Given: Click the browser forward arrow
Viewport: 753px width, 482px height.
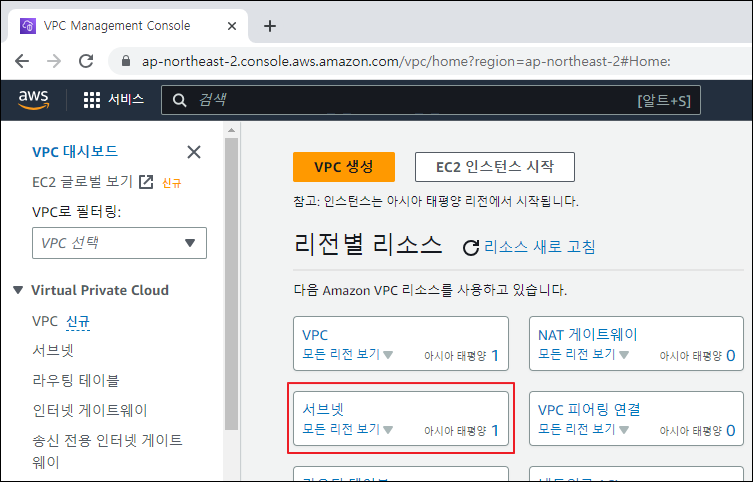Looking at the screenshot, I should [54, 61].
